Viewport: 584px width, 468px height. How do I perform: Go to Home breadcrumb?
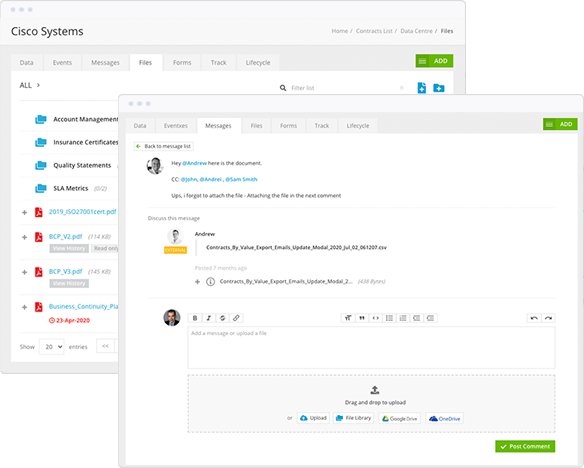[340, 31]
